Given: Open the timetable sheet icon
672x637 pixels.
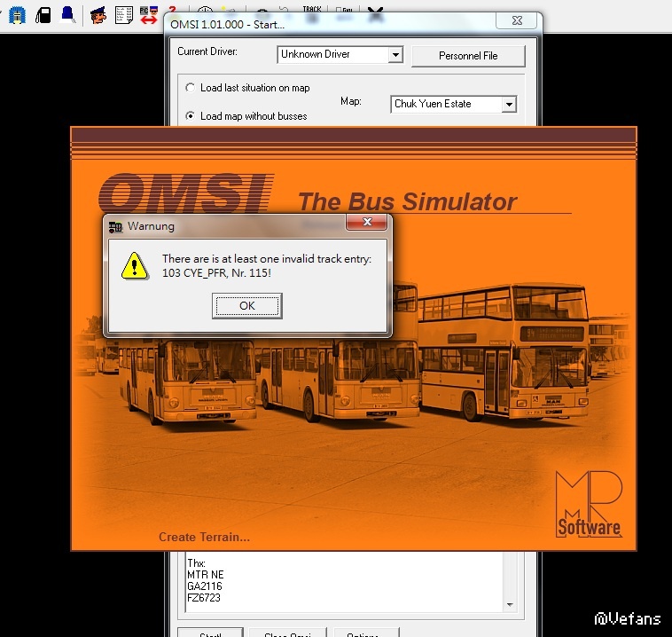Looking at the screenshot, I should (124, 15).
